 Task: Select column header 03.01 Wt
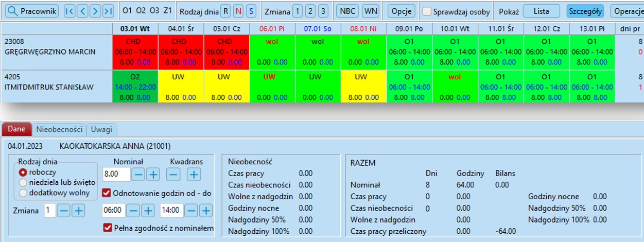point(135,29)
